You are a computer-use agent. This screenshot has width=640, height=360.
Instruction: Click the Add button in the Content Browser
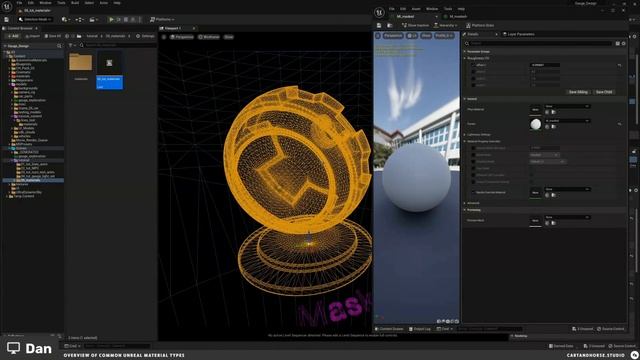(x=13, y=36)
